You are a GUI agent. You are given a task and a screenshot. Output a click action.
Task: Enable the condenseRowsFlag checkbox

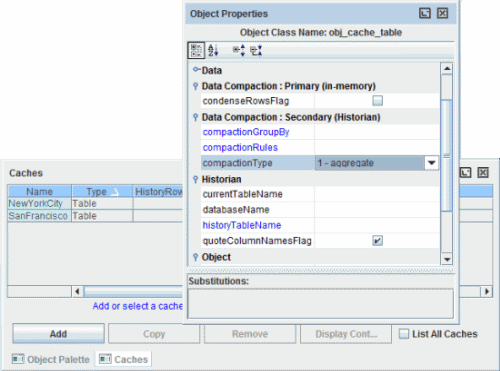click(x=377, y=101)
